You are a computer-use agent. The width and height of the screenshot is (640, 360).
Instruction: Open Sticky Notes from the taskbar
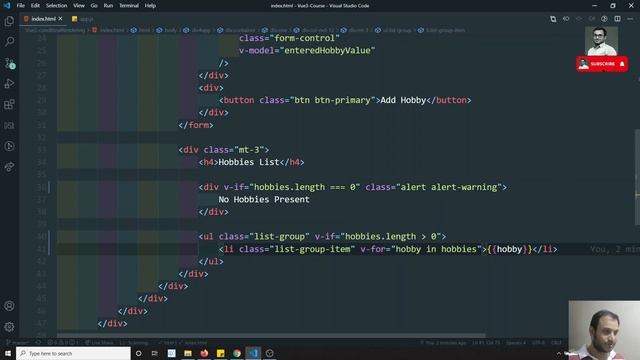pyautogui.click(x=220, y=353)
